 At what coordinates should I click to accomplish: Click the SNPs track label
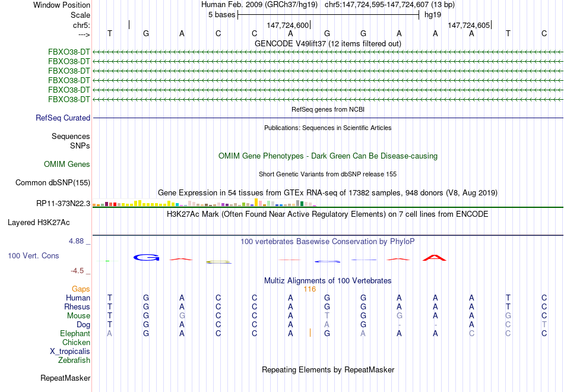pos(80,146)
